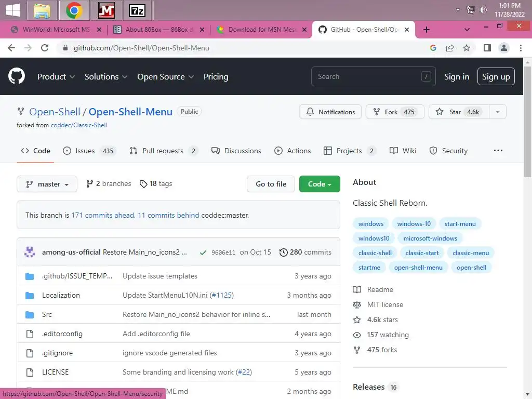
Task: Reload the current page
Action: (45, 48)
